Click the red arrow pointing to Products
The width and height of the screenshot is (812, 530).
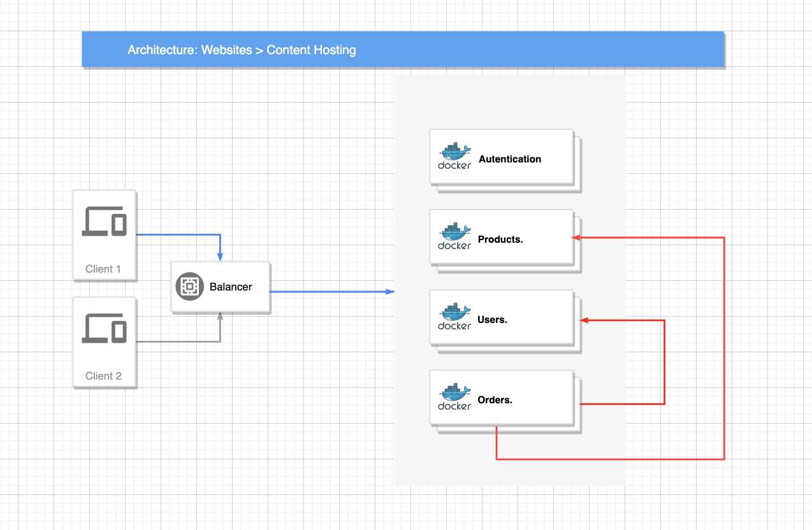(650, 237)
